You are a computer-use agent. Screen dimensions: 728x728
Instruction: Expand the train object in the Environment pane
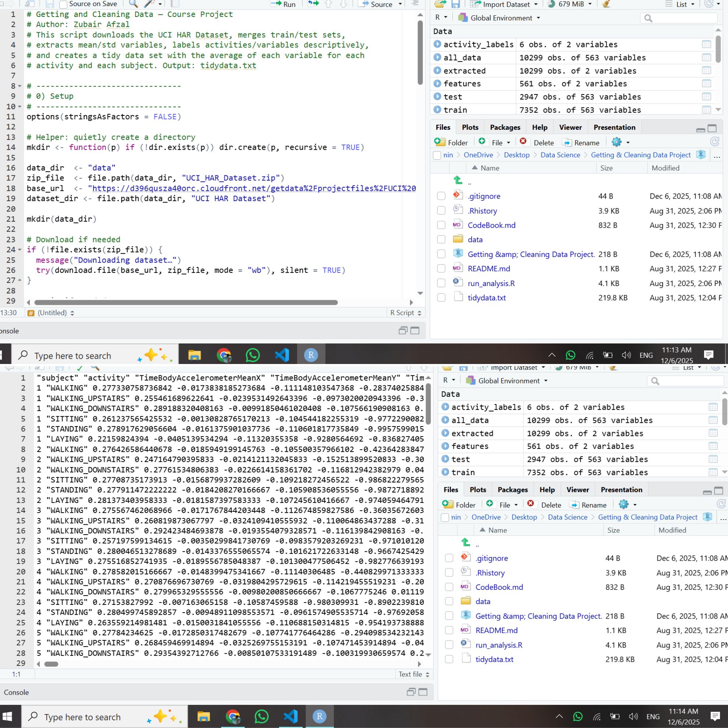437,110
